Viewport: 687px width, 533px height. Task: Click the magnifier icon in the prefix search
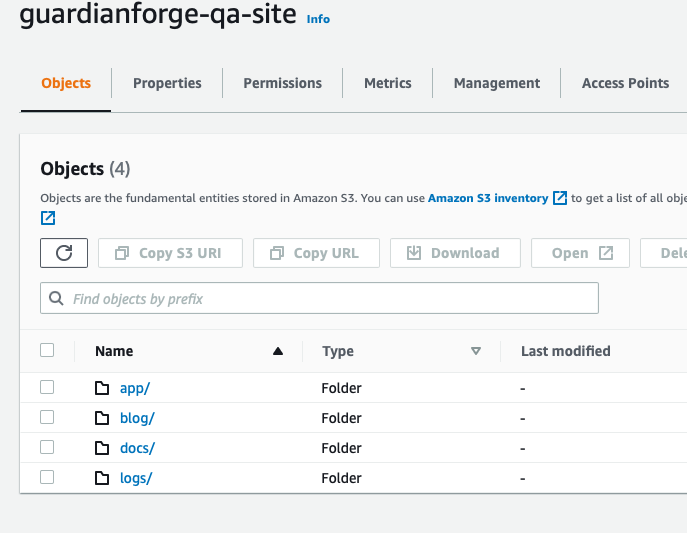(x=56, y=299)
